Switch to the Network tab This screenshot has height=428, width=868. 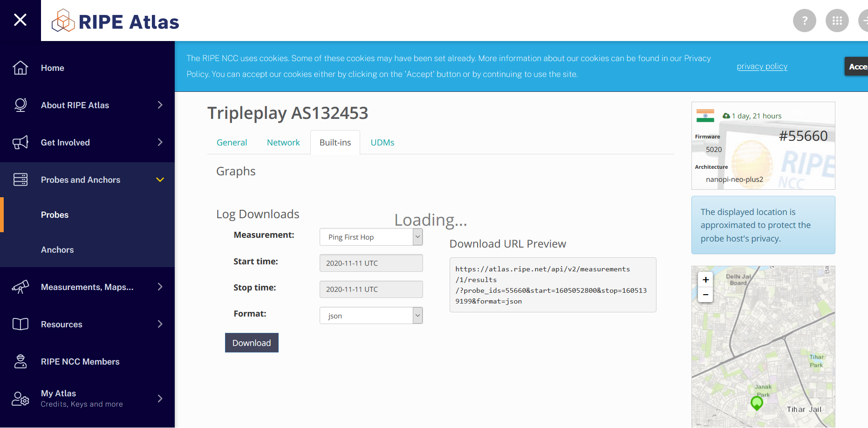(x=283, y=142)
